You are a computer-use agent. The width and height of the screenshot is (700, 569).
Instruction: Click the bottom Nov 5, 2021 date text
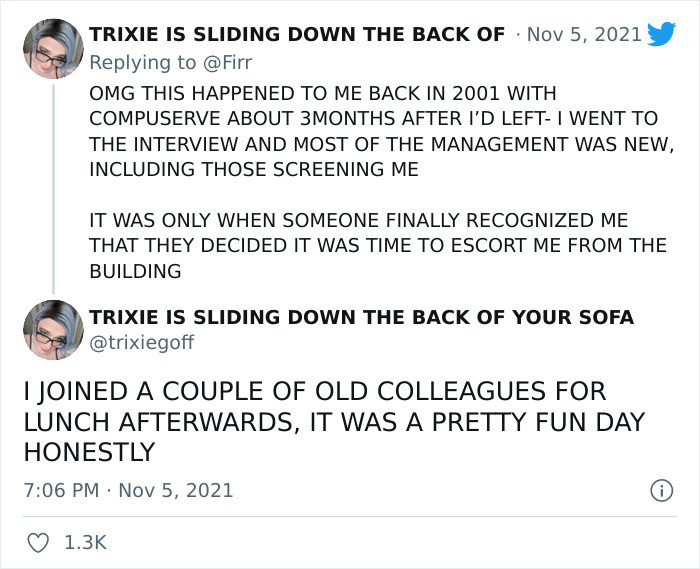[176, 490]
